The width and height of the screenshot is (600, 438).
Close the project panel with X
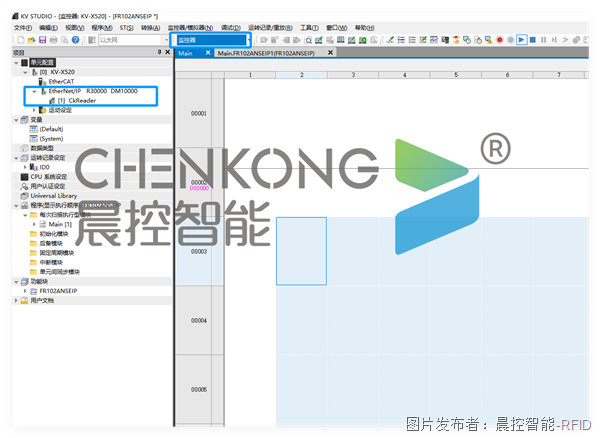coord(167,52)
